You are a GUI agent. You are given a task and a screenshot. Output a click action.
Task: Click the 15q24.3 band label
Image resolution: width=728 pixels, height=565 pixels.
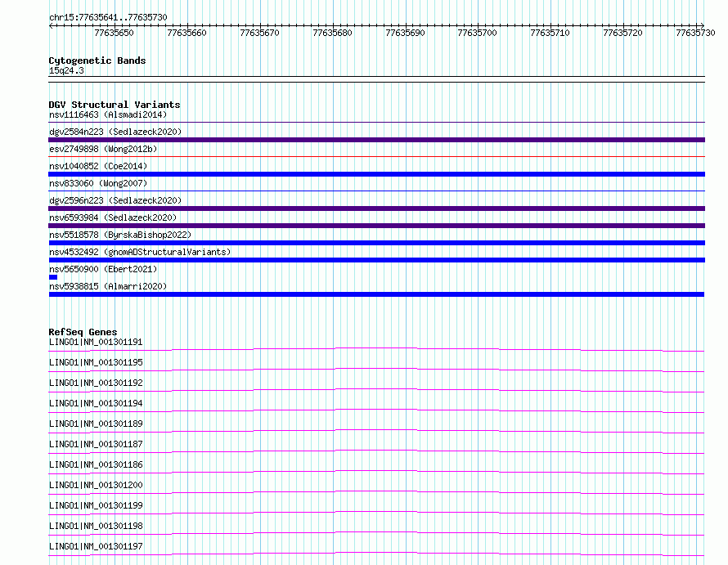(66, 70)
